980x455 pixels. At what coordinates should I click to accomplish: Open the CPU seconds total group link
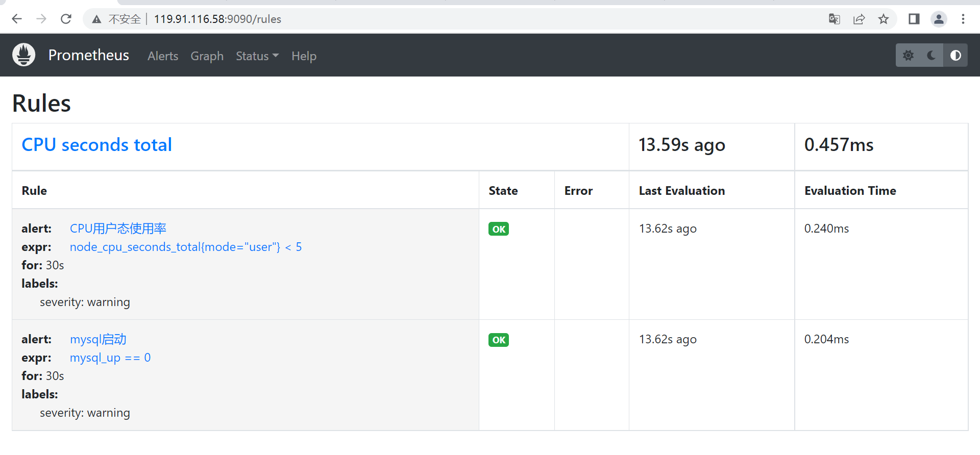(97, 145)
